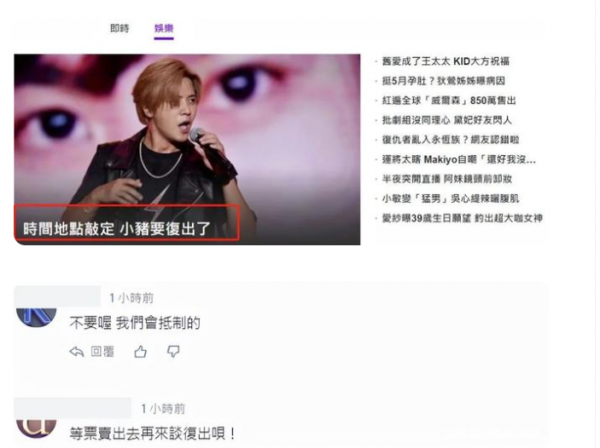Open article about Makiyo 自嘲

point(459,160)
